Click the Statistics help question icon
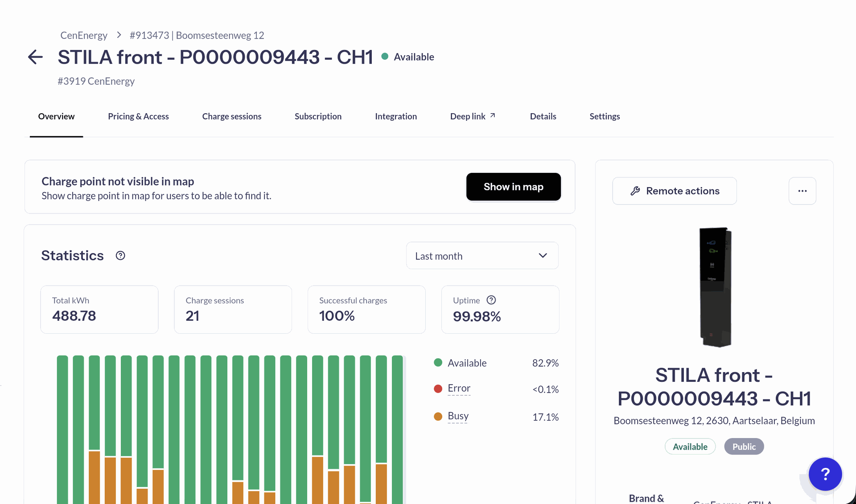 click(x=120, y=255)
